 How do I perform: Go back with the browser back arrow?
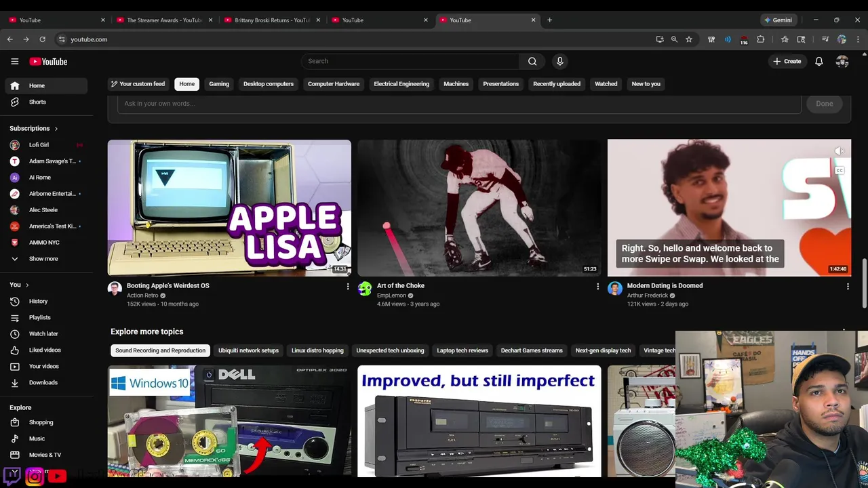coord(10,39)
